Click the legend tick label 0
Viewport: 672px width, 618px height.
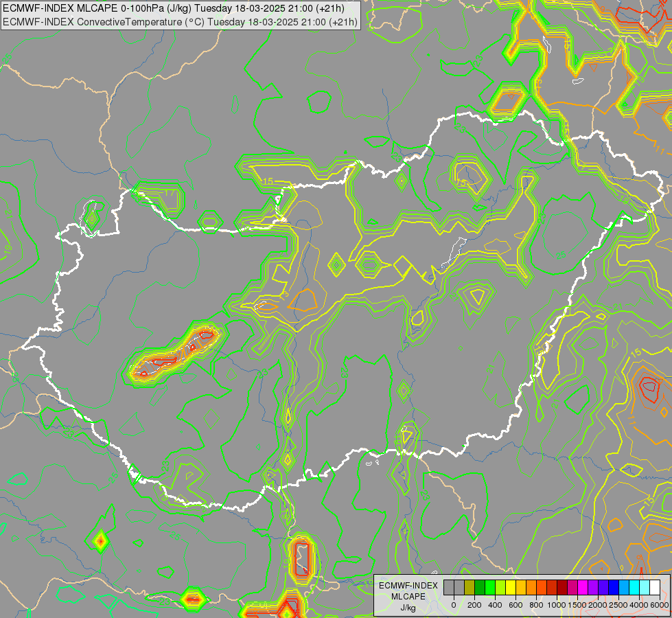tap(454, 605)
